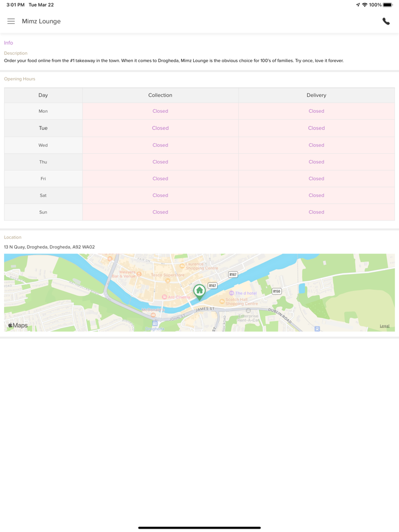Click the Delivery column header
This screenshot has width=399, height=532.
tap(316, 95)
